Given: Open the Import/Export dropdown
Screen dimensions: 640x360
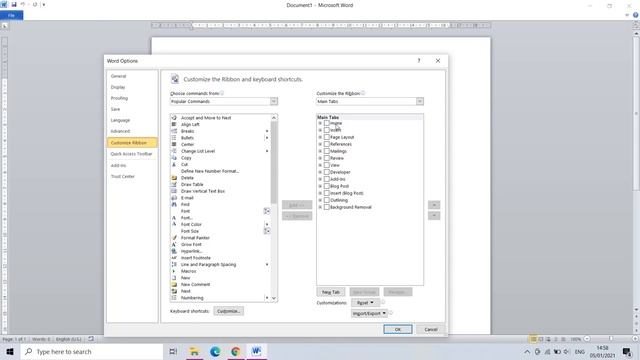Looking at the screenshot, I should [x=369, y=313].
